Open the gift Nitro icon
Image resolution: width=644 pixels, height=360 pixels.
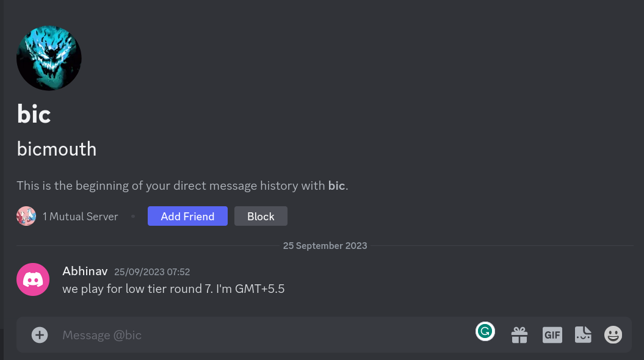519,334
